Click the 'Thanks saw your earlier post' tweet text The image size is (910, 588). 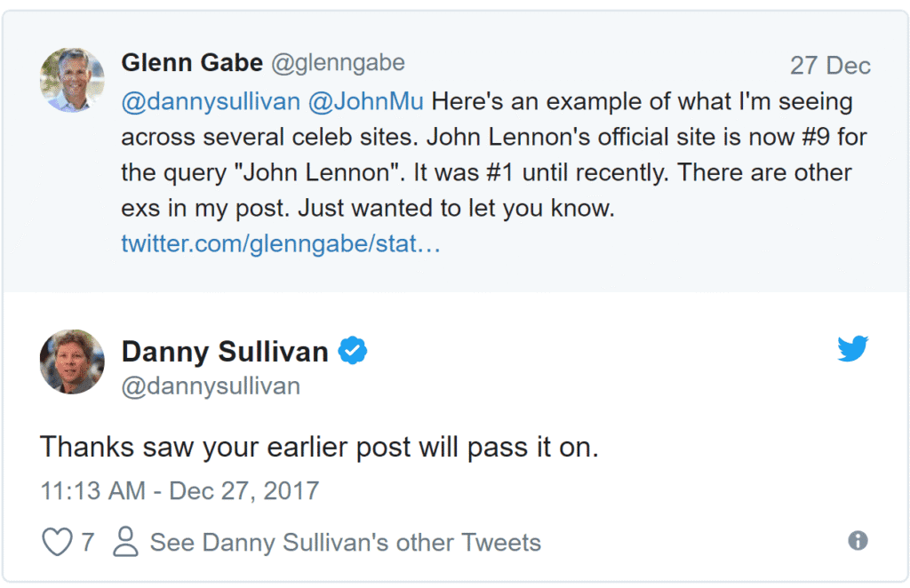[320, 447]
